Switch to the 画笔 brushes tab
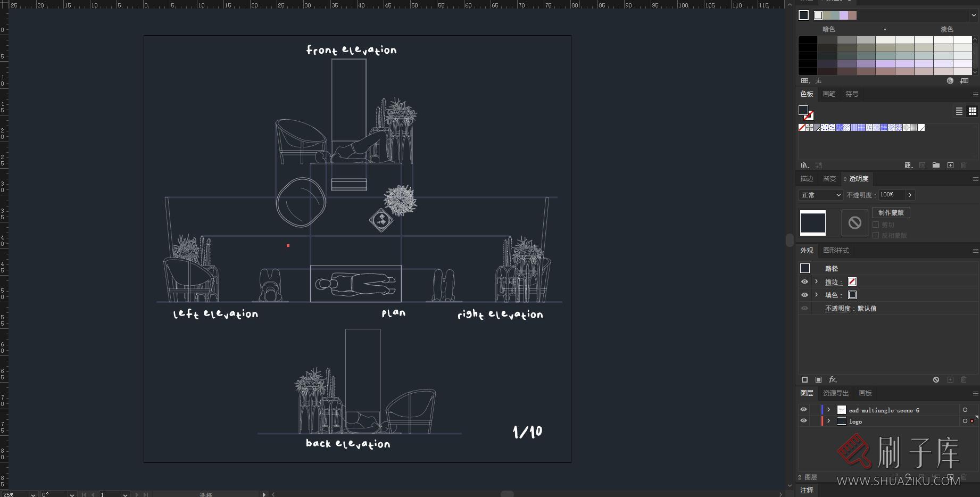The height and width of the screenshot is (497, 980). [828, 94]
